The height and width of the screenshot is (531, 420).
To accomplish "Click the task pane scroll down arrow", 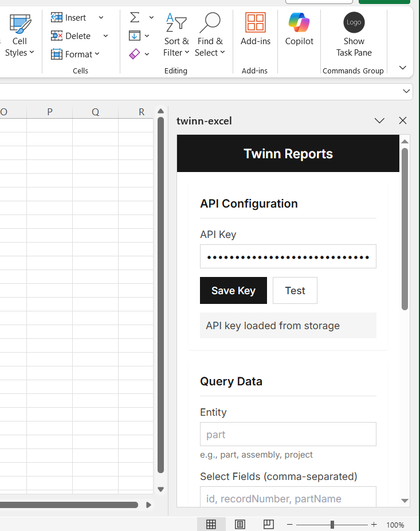I will click(405, 501).
